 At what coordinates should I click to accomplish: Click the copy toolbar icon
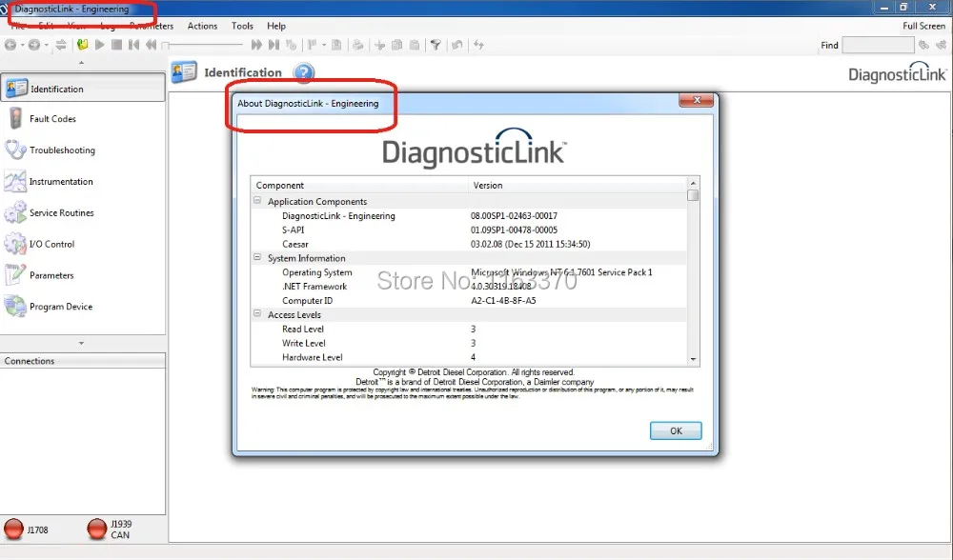[x=396, y=45]
